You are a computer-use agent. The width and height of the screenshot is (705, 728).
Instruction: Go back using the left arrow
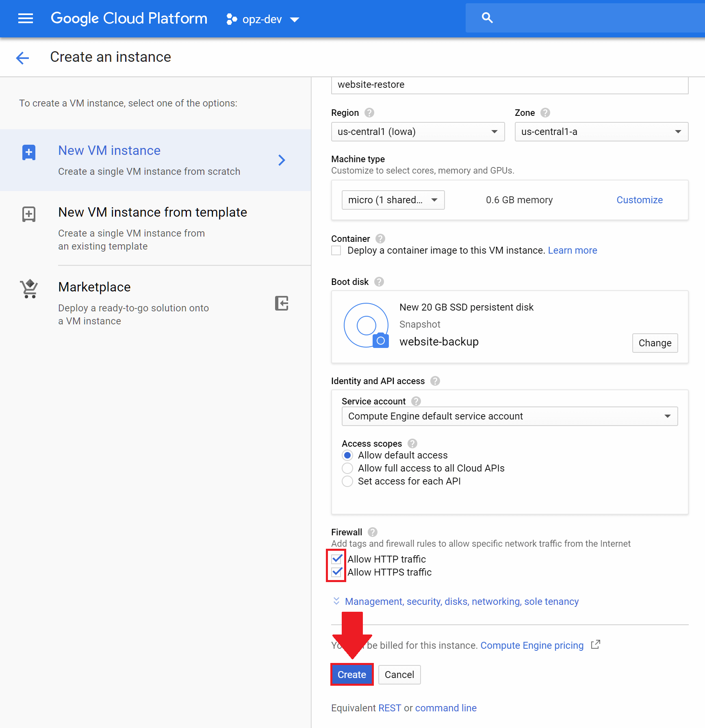pos(23,58)
